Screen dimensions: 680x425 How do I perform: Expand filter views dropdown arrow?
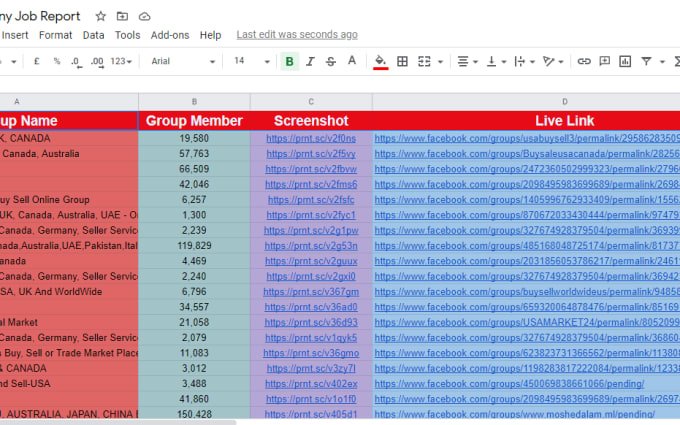click(662, 62)
